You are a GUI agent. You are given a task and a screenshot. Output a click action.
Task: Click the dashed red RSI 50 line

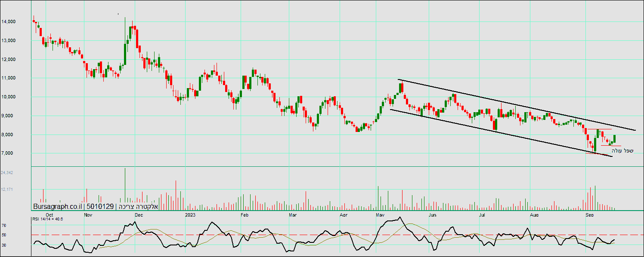pos(337,235)
